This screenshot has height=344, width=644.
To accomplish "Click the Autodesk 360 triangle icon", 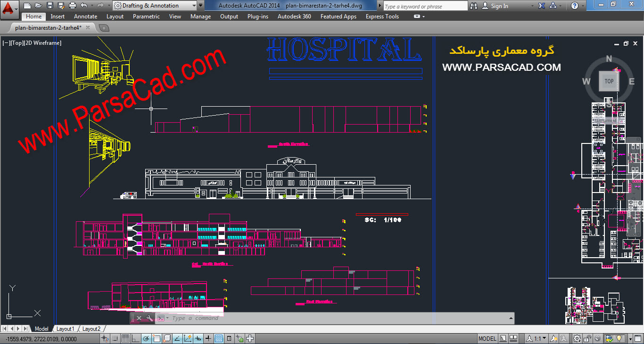I will [553, 6].
